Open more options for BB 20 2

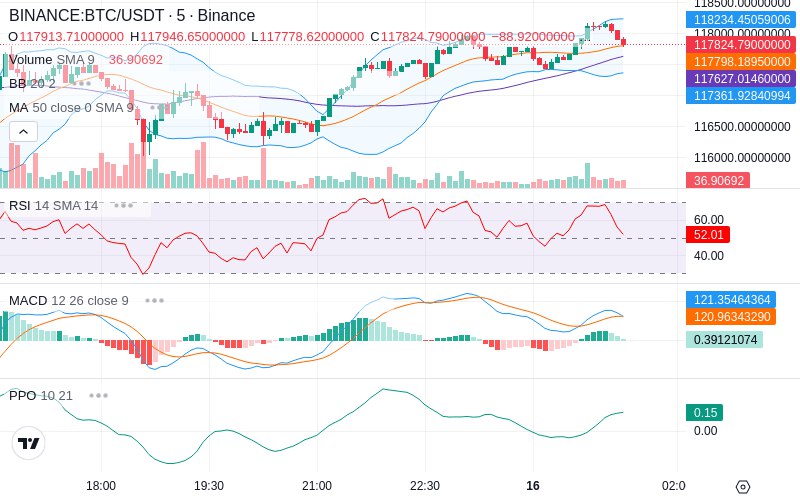(x=81, y=83)
